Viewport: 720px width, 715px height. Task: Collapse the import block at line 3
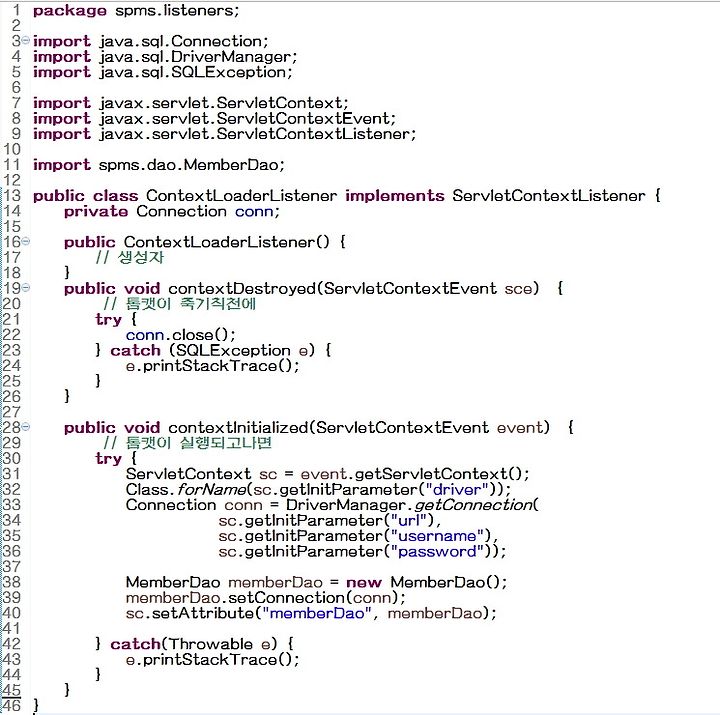click(x=26, y=40)
